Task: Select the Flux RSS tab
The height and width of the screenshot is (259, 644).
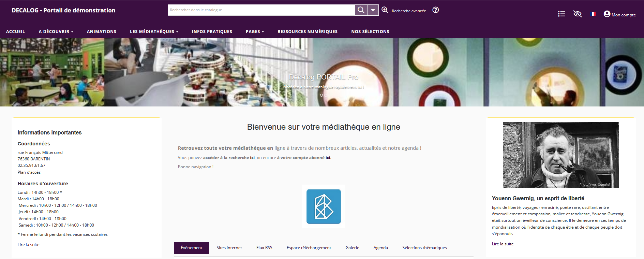Action: click(264, 248)
